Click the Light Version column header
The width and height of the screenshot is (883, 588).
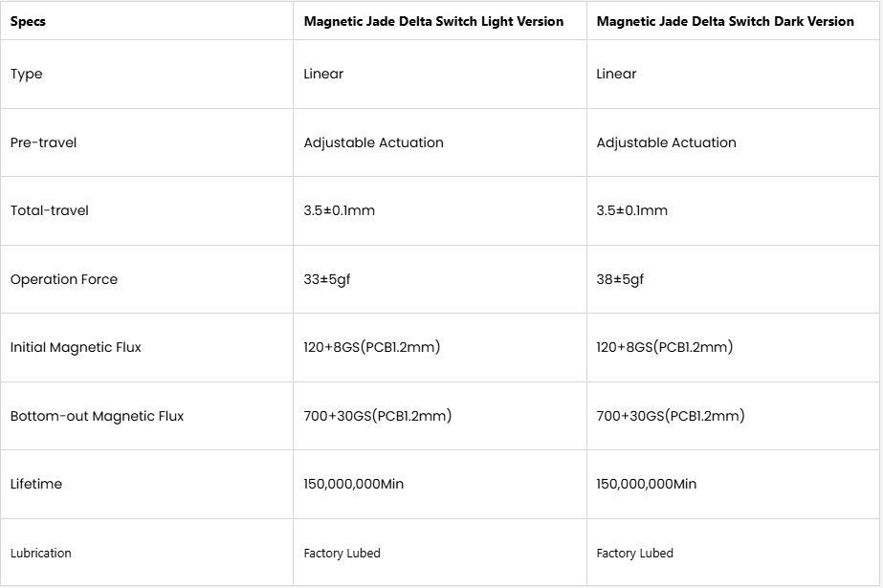(x=433, y=21)
